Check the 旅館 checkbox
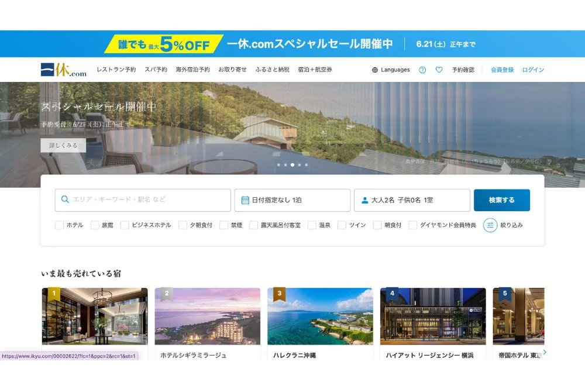585x392 pixels. click(95, 225)
